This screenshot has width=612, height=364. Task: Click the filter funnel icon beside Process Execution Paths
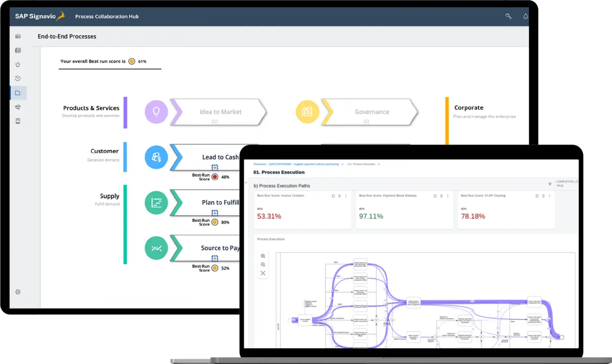pyautogui.click(x=550, y=184)
